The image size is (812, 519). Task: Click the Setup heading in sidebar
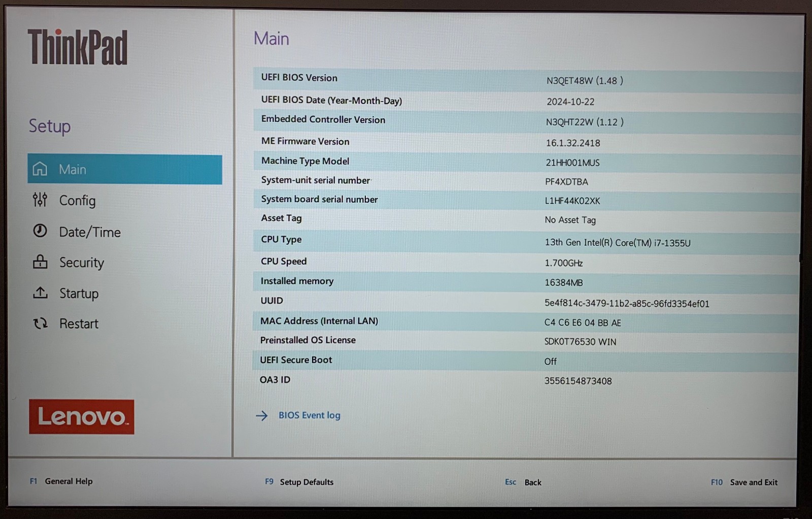[49, 126]
